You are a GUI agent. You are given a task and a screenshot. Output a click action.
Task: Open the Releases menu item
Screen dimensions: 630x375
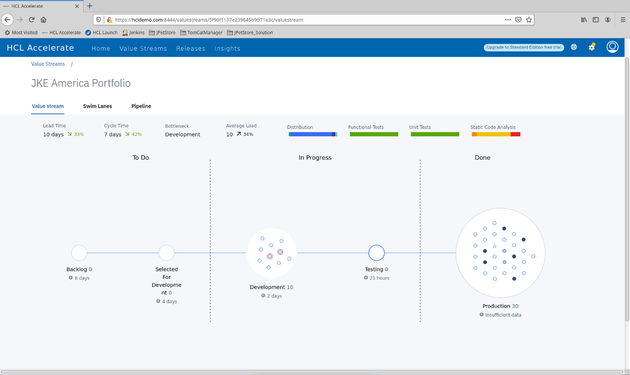(x=190, y=49)
